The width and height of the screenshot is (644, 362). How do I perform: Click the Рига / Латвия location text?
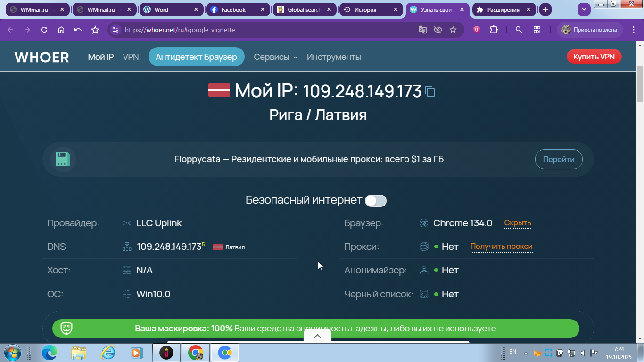318,115
